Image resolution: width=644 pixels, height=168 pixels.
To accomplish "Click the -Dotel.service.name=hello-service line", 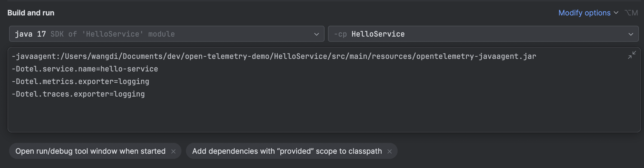I will coord(85,69).
